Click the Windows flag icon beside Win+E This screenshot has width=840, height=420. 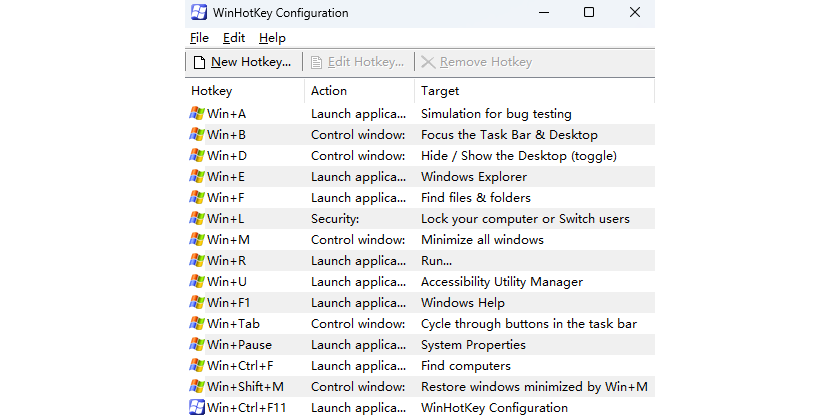197,177
